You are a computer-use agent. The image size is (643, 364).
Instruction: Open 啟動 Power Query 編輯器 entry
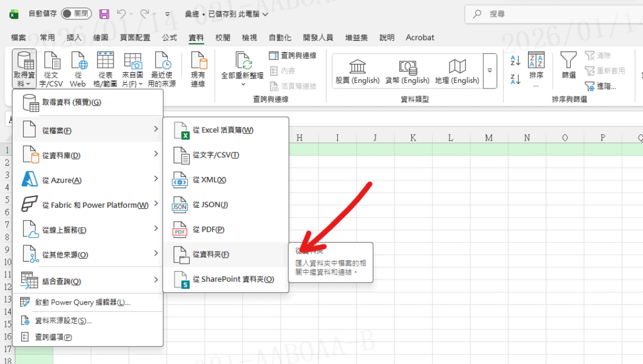[82, 302]
